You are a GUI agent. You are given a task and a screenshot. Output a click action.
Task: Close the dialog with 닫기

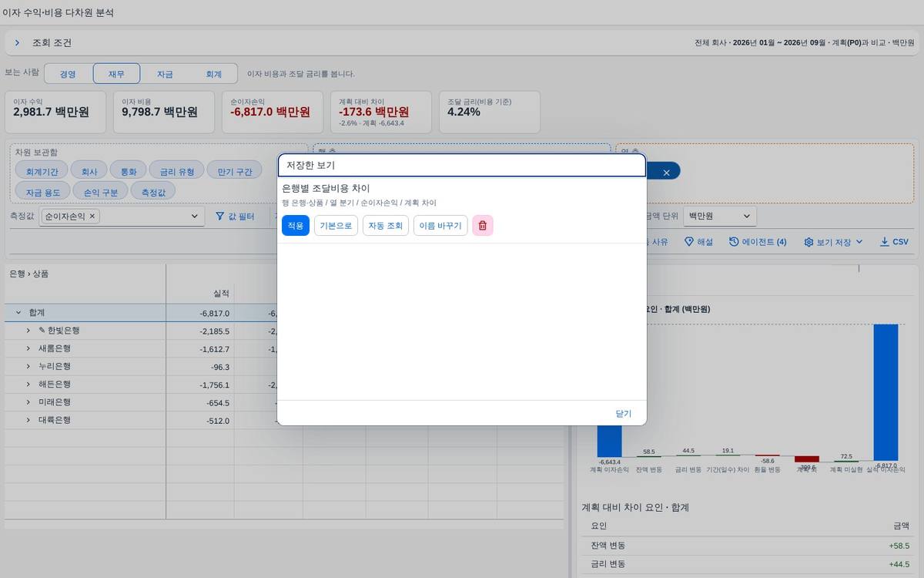(623, 414)
